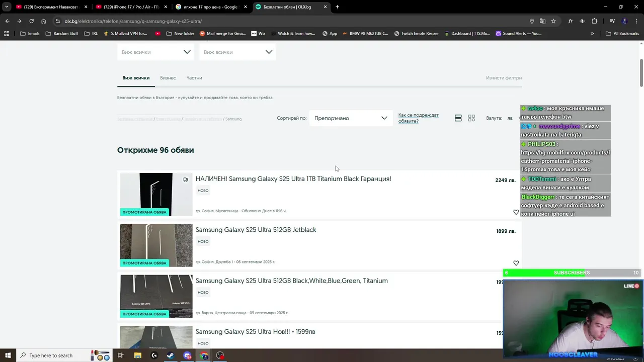
Task: Go back to previous page
Action: (7, 21)
